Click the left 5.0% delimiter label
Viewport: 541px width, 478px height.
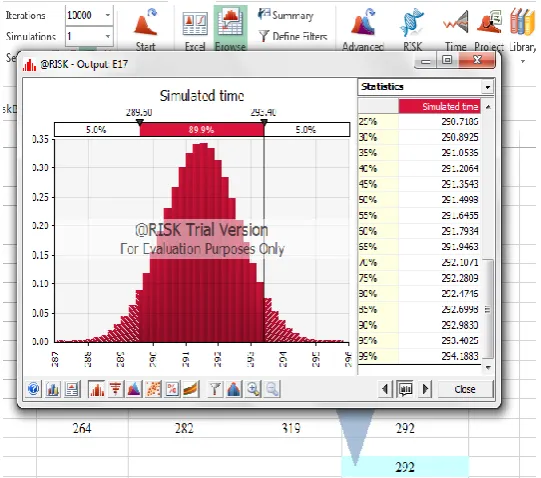point(96,130)
